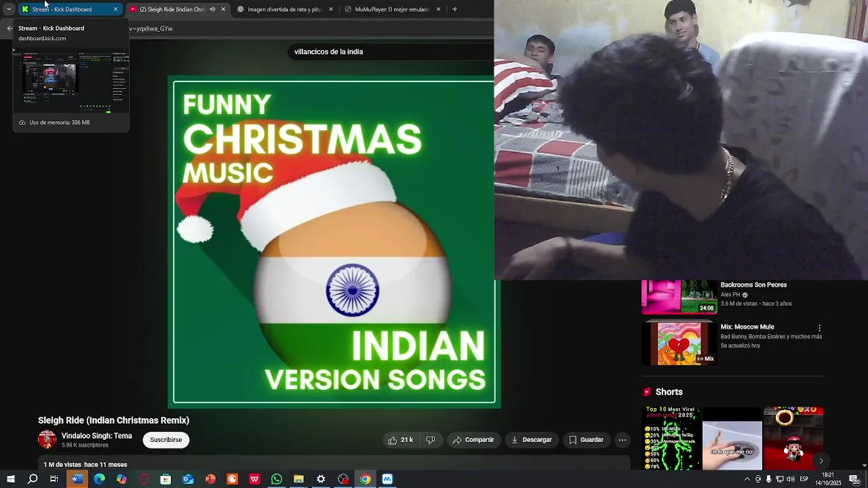Open PowerPoint from taskbar

coord(210,479)
